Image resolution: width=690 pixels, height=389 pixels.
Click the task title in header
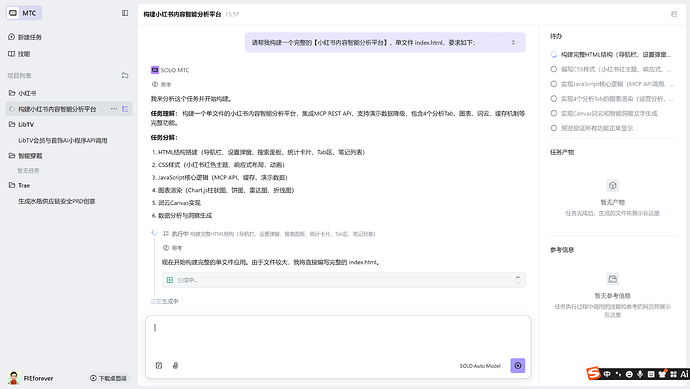tap(182, 14)
